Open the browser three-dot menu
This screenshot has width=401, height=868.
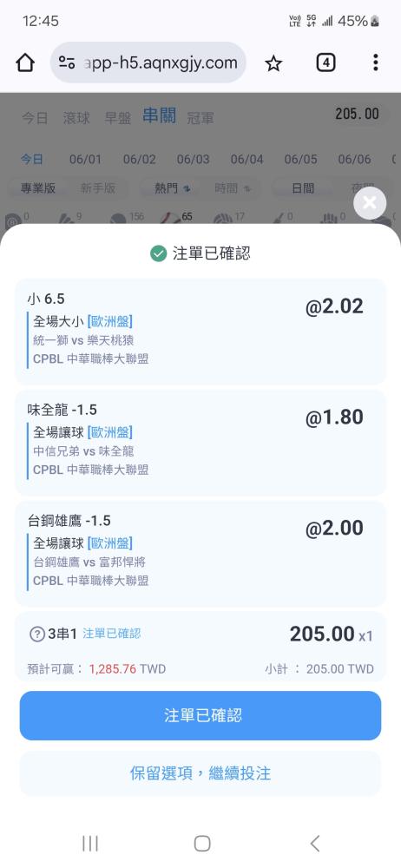[376, 62]
